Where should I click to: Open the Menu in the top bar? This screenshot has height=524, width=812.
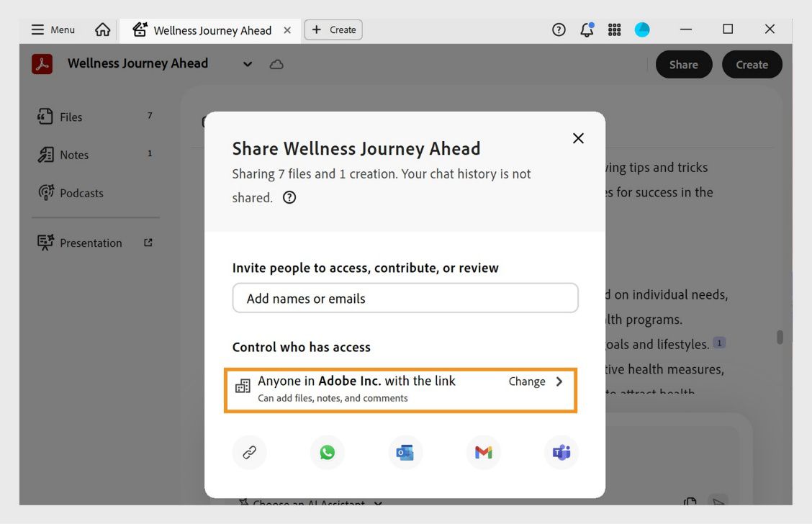(x=52, y=30)
